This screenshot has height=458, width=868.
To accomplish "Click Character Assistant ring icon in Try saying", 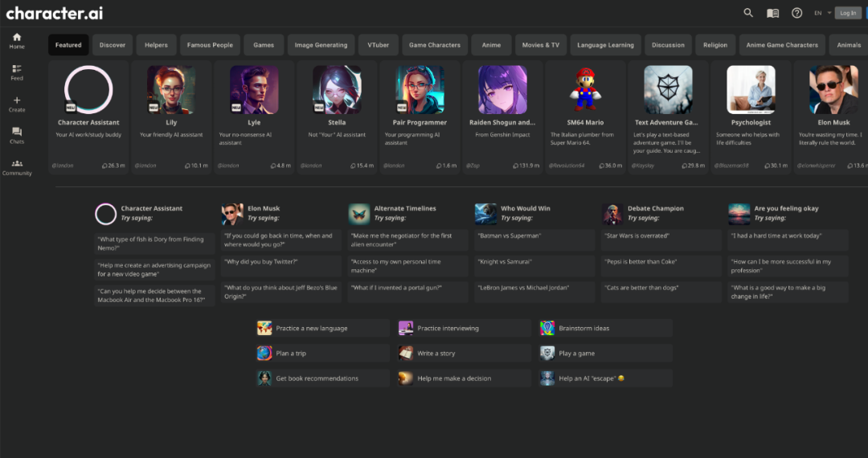I will pyautogui.click(x=105, y=214).
